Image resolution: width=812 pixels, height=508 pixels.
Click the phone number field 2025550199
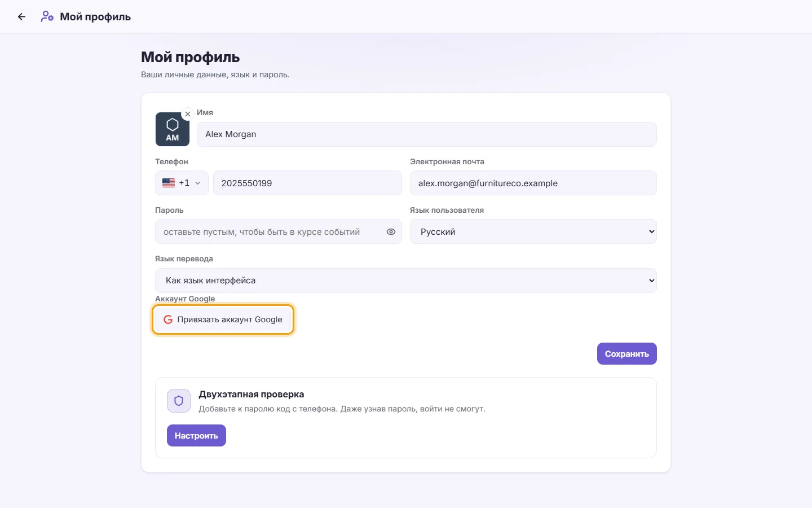click(307, 183)
